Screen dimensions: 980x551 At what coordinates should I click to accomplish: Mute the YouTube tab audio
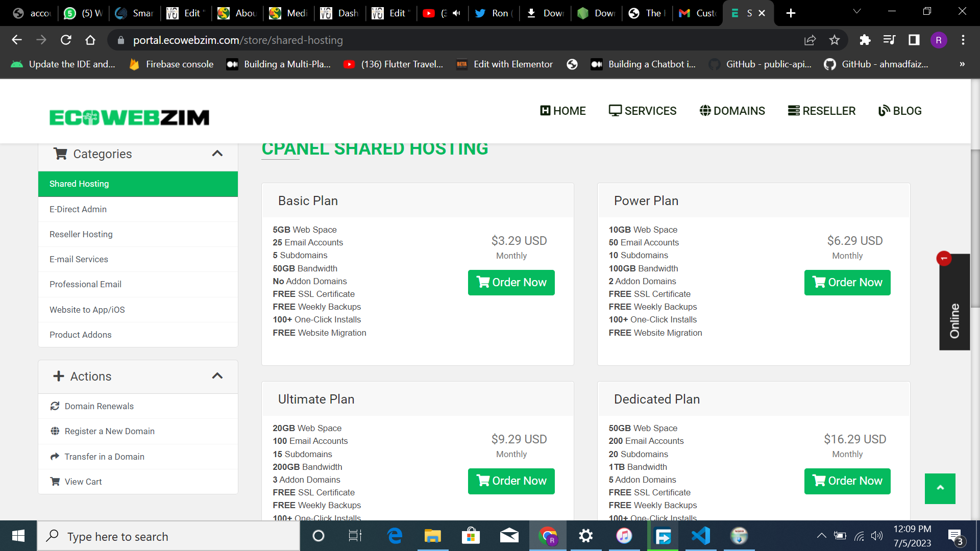pos(456,13)
